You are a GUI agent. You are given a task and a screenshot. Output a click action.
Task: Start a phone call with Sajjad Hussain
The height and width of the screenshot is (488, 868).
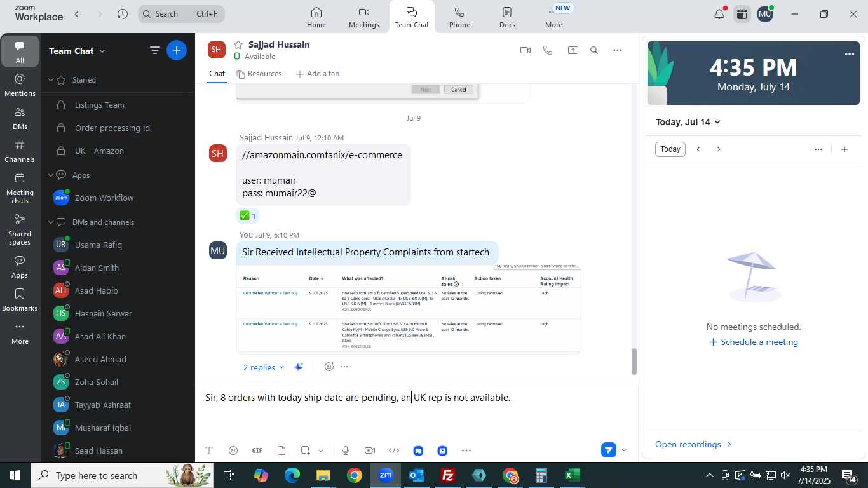point(548,50)
